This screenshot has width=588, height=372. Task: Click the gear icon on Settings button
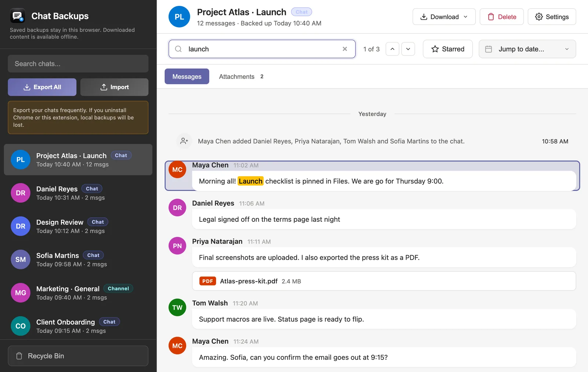coord(539,17)
